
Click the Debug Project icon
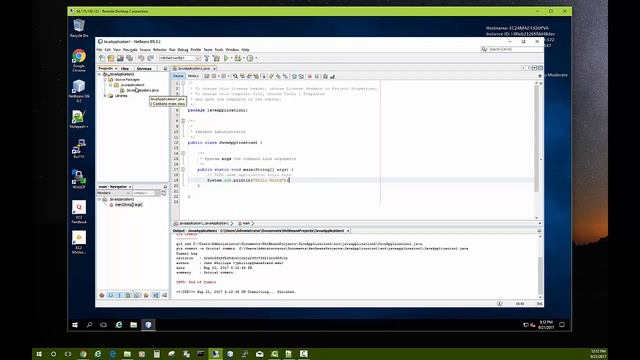pyautogui.click(x=238, y=58)
